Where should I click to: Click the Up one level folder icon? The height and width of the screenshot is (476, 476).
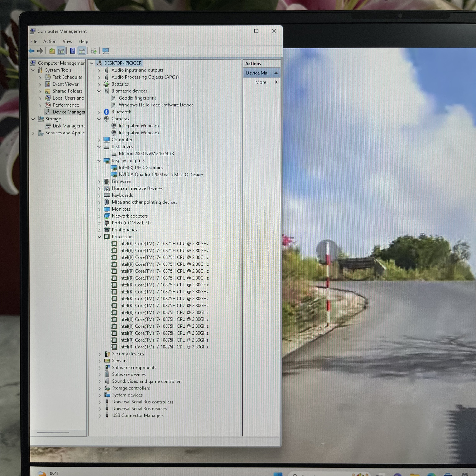(x=52, y=51)
